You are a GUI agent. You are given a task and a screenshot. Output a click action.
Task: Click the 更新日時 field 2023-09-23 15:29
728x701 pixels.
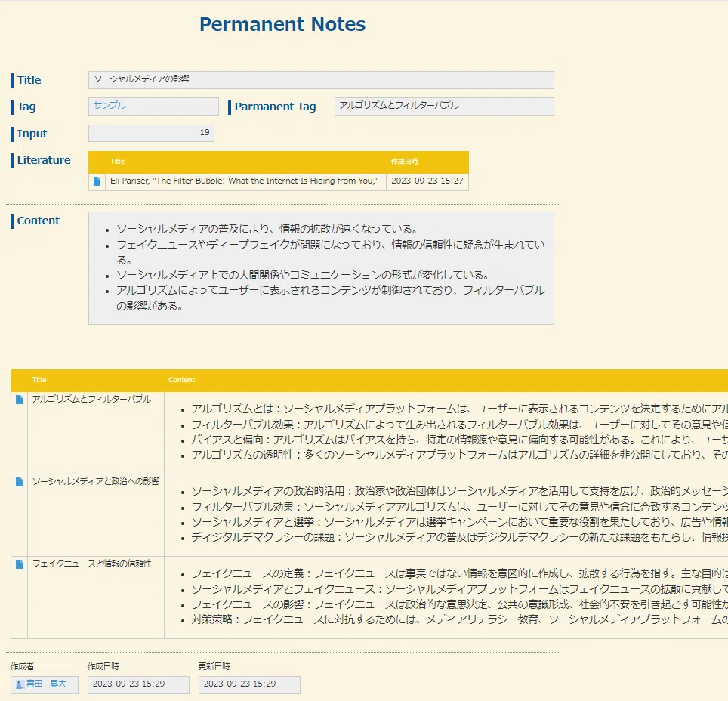point(249,684)
